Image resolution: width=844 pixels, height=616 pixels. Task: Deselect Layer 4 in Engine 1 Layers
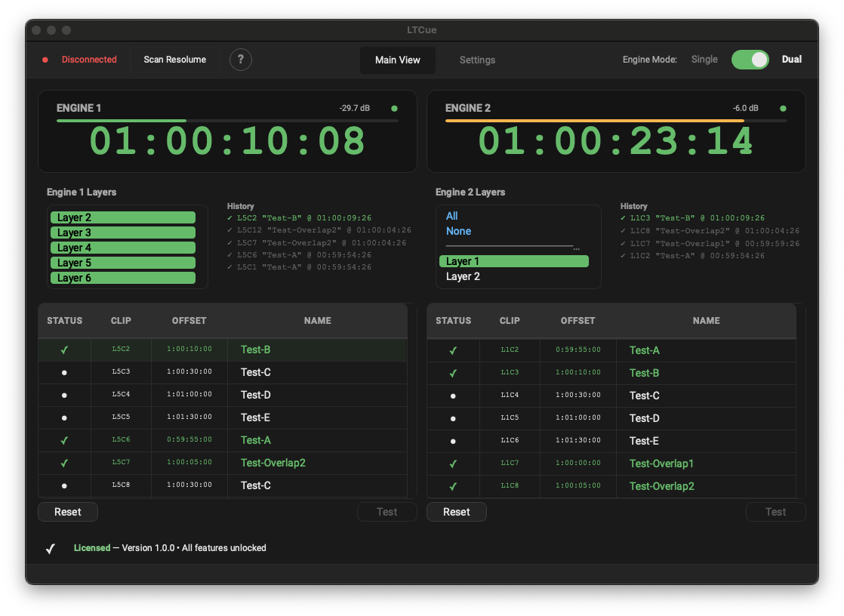122,248
